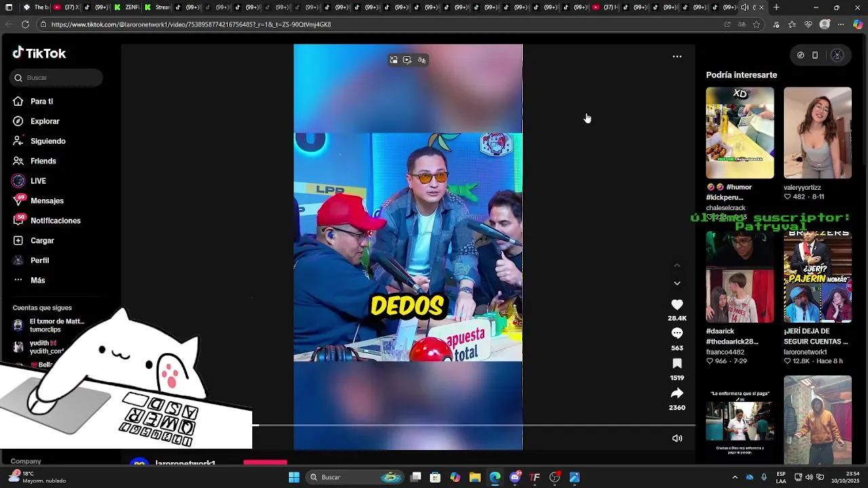
Task: Open the chaleselcrack username link
Action: [x=726, y=208]
